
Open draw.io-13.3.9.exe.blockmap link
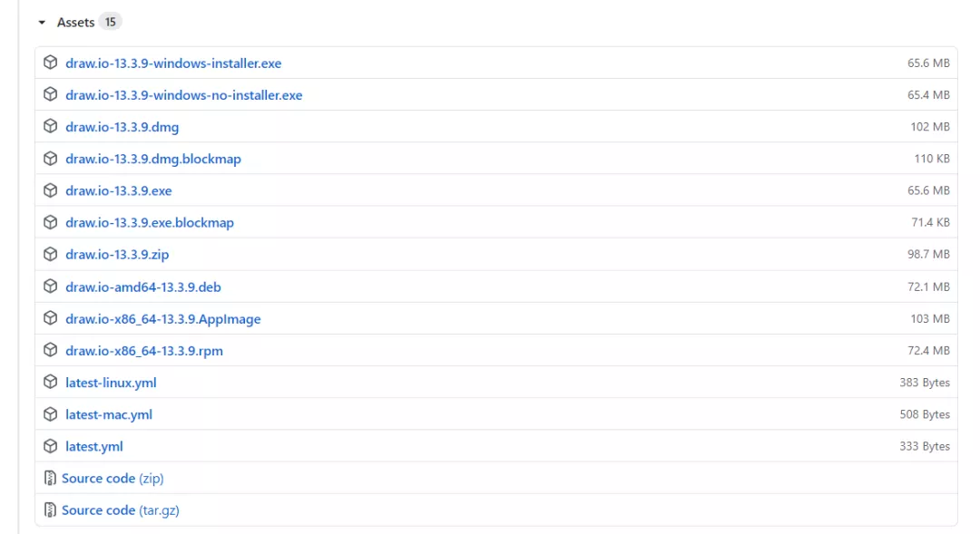click(150, 222)
